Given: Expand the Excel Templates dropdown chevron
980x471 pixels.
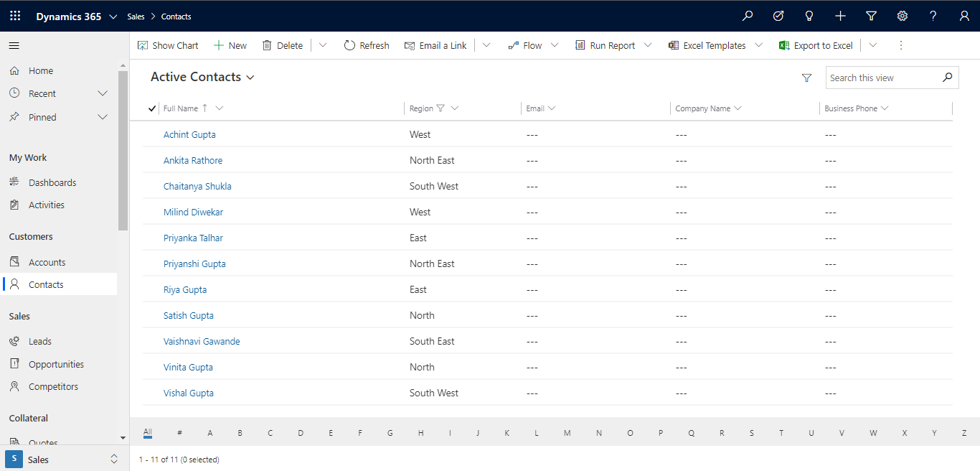Looking at the screenshot, I should (758, 45).
